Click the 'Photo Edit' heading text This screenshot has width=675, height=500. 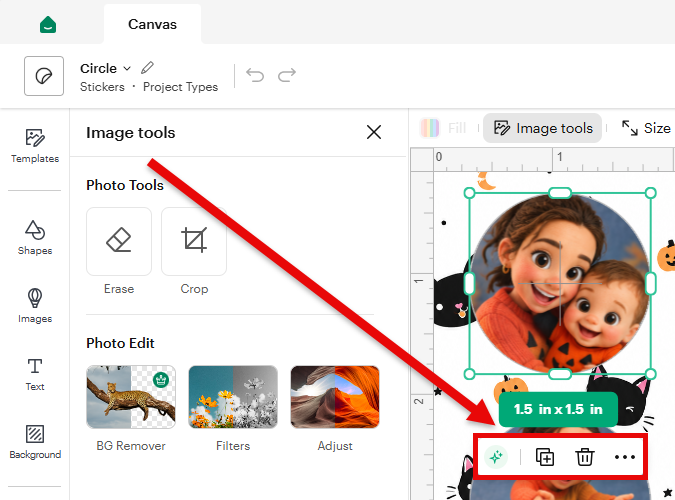[120, 343]
